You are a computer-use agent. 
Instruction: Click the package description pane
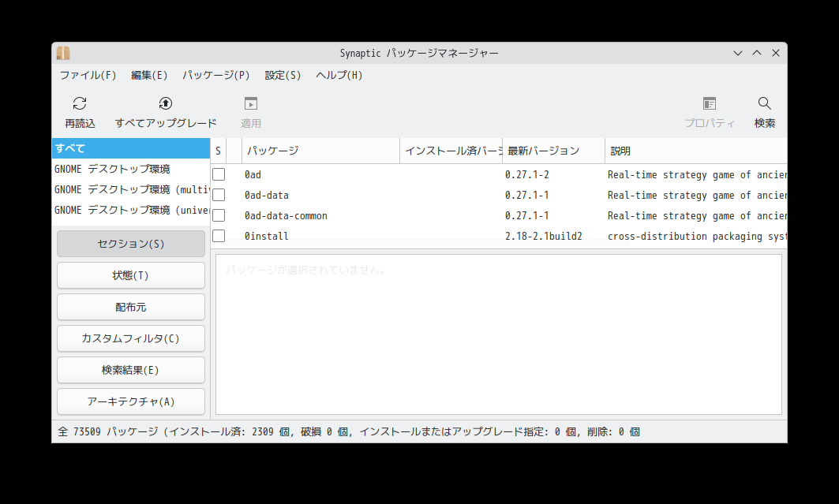[x=499, y=334]
